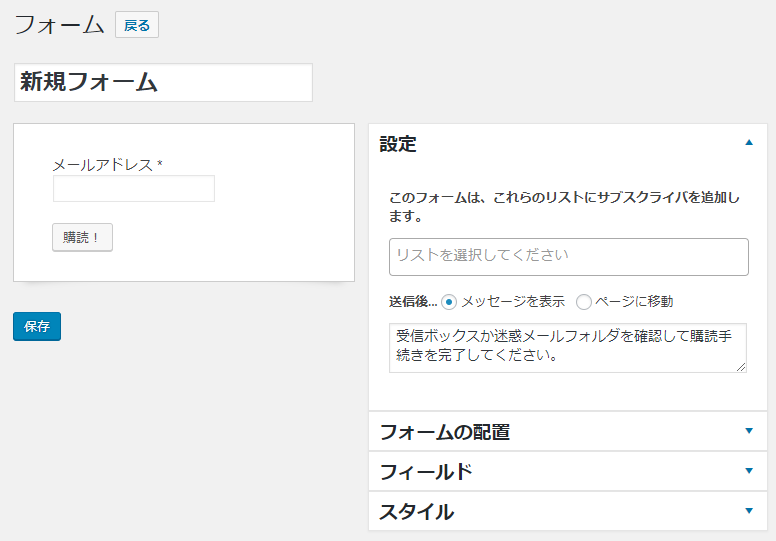Click the 設定 section heading
Image resolution: width=776 pixels, height=541 pixels.
398,144
